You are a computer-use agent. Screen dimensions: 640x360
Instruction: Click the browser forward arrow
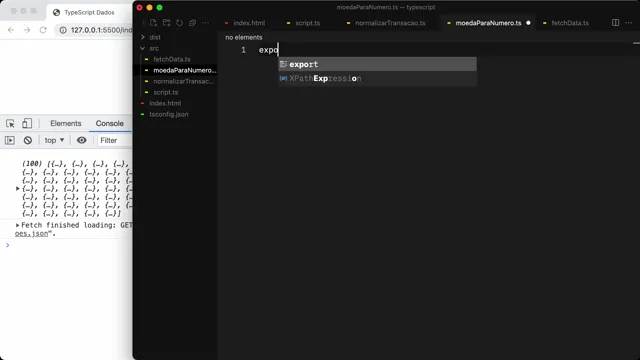(x=27, y=30)
